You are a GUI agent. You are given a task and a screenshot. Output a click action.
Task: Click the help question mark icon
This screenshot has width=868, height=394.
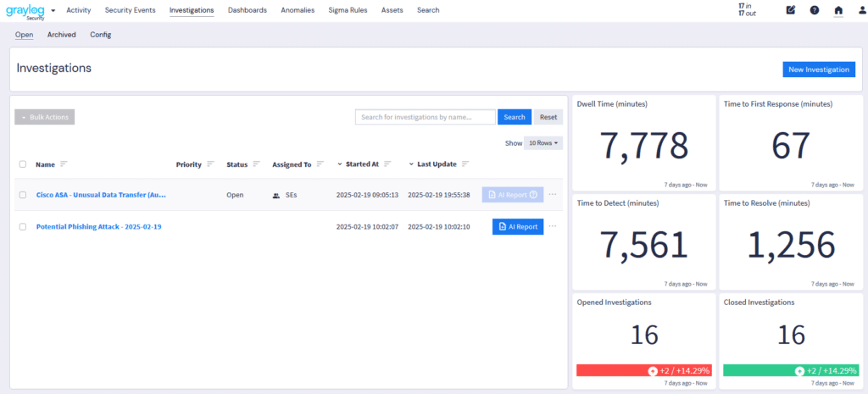pos(815,10)
